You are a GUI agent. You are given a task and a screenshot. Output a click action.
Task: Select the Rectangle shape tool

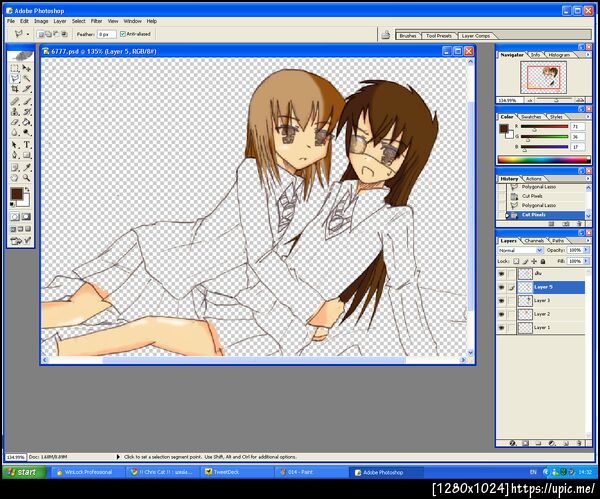click(x=26, y=155)
